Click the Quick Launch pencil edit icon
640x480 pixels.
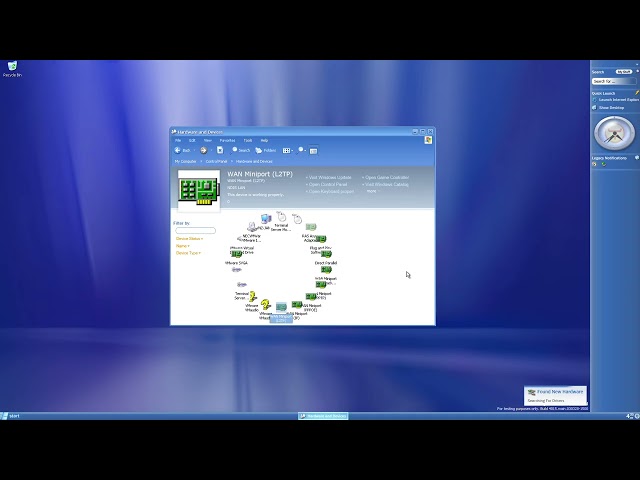[x=637, y=93]
